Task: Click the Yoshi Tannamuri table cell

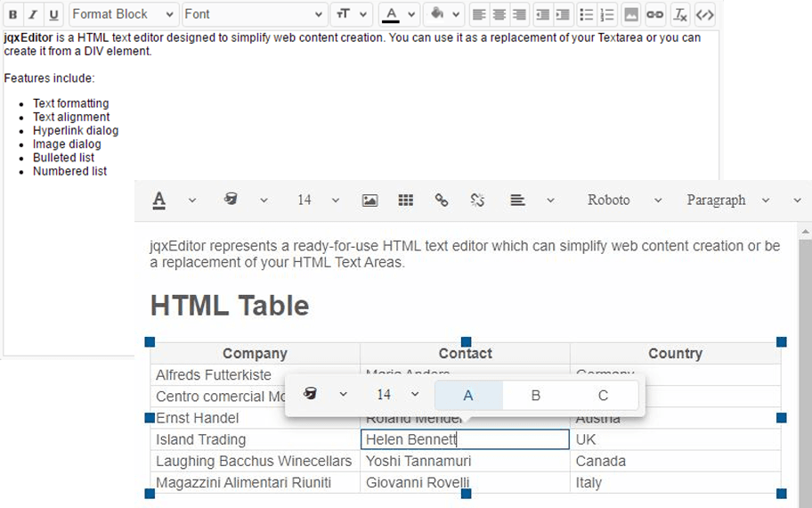Action: (465, 462)
